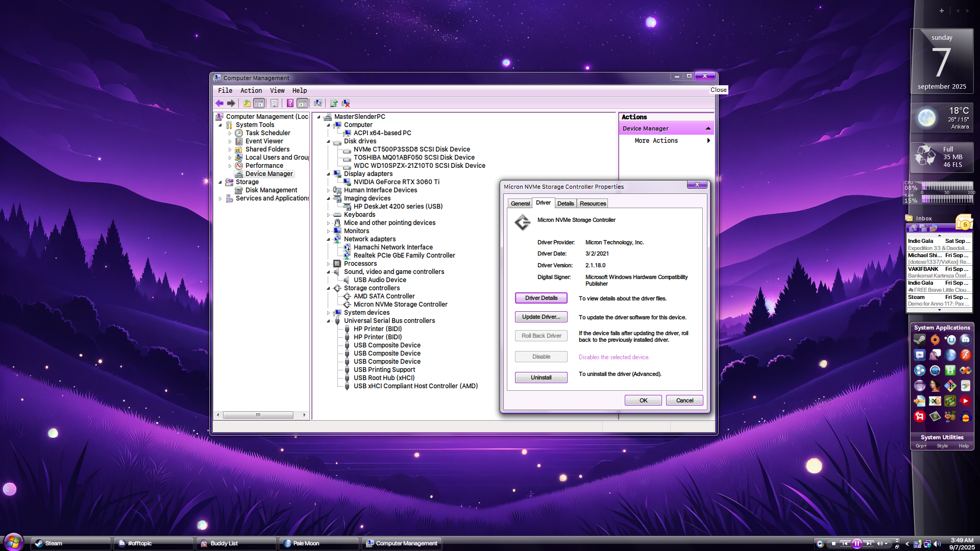Go back with the purple Back arrow
Viewport: 980px width, 551px height.
coord(219,104)
